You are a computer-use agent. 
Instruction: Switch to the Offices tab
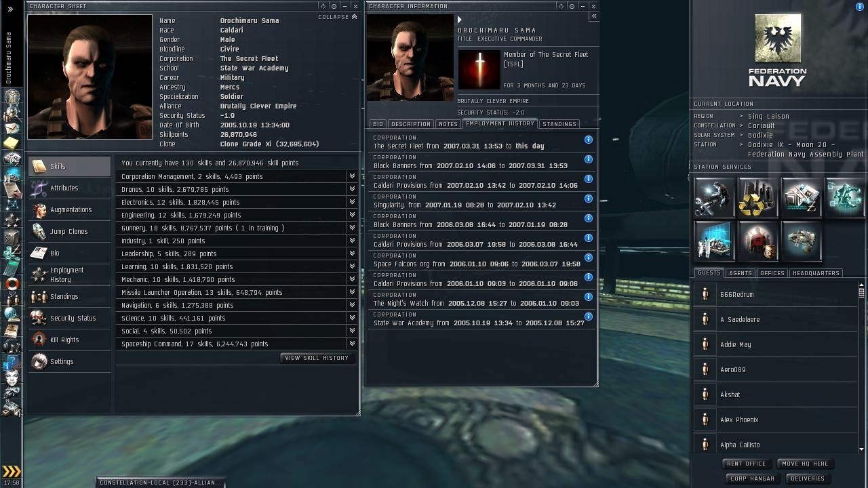[x=772, y=273]
